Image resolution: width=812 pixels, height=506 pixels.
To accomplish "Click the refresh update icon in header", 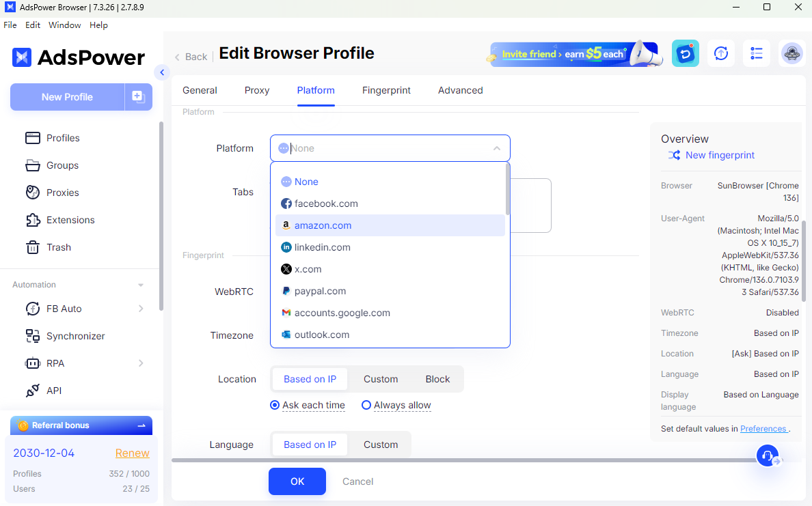I will (720, 53).
